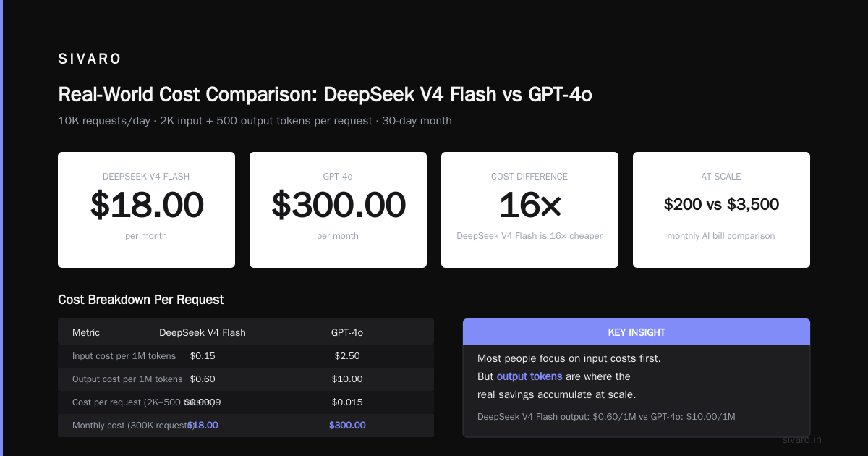Viewport: 868px width, 456px height.
Task: Select the Real-World Cost Comparison headline
Action: (325, 94)
